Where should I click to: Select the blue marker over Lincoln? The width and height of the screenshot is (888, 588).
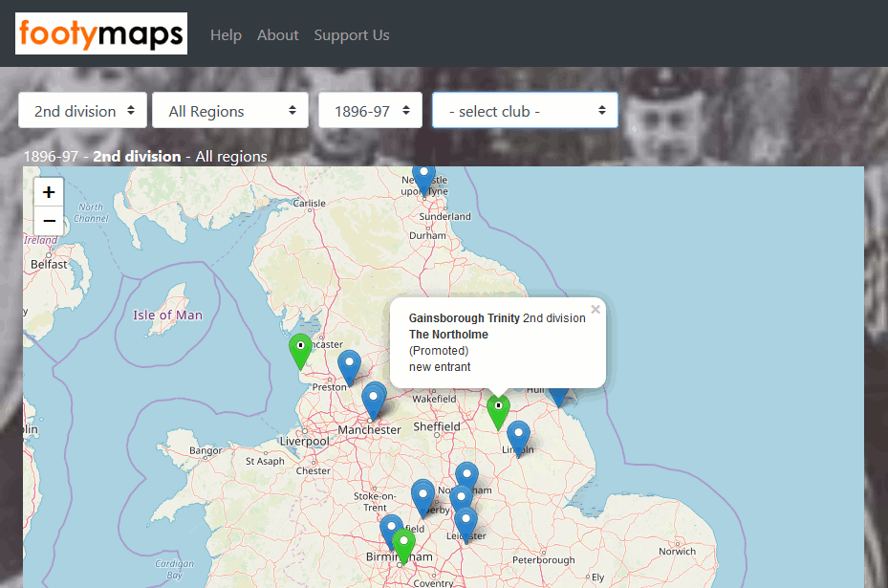tap(518, 437)
